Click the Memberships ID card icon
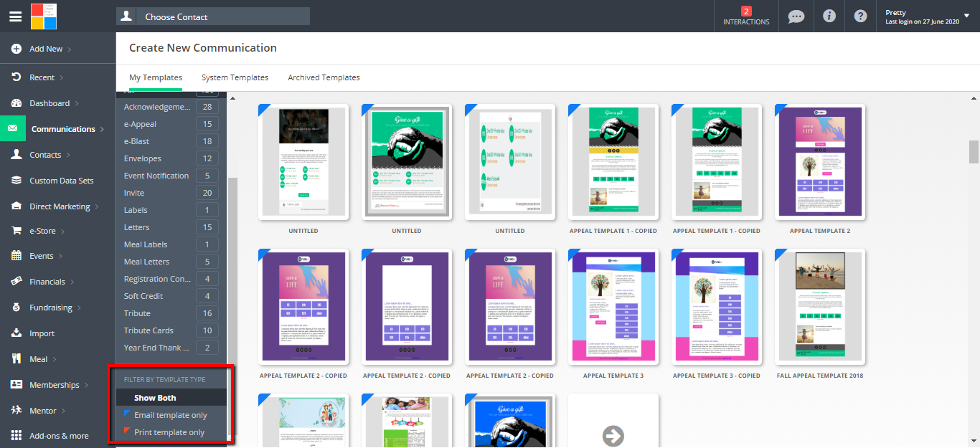The height and width of the screenshot is (448, 980). pyautogui.click(x=16, y=385)
